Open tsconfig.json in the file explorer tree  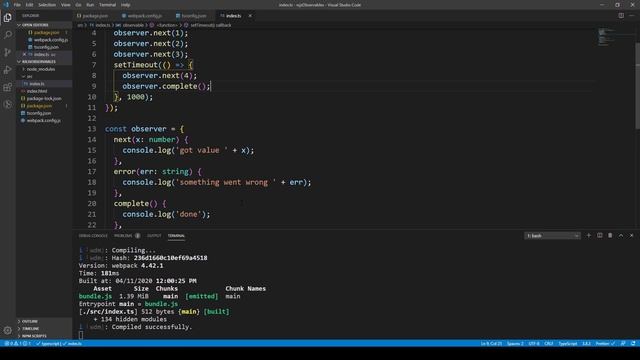click(44, 113)
